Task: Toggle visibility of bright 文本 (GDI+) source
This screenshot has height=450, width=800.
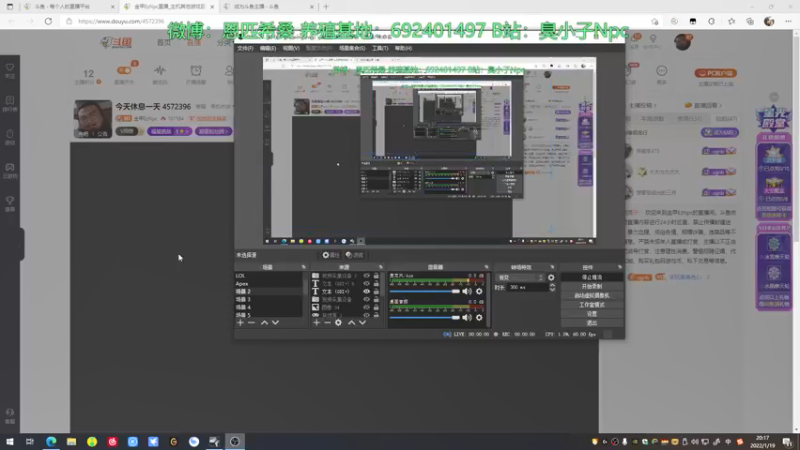Action: coord(366,291)
